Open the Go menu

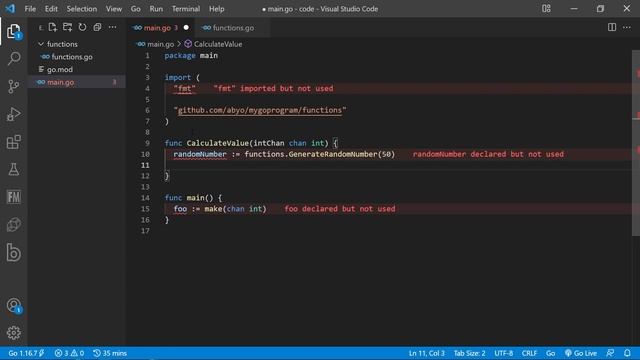pos(136,9)
